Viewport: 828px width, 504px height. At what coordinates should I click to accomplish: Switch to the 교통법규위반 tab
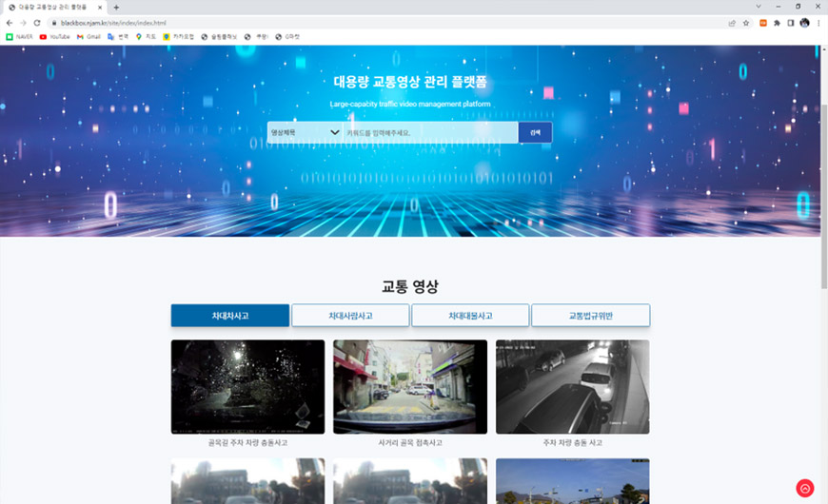590,316
